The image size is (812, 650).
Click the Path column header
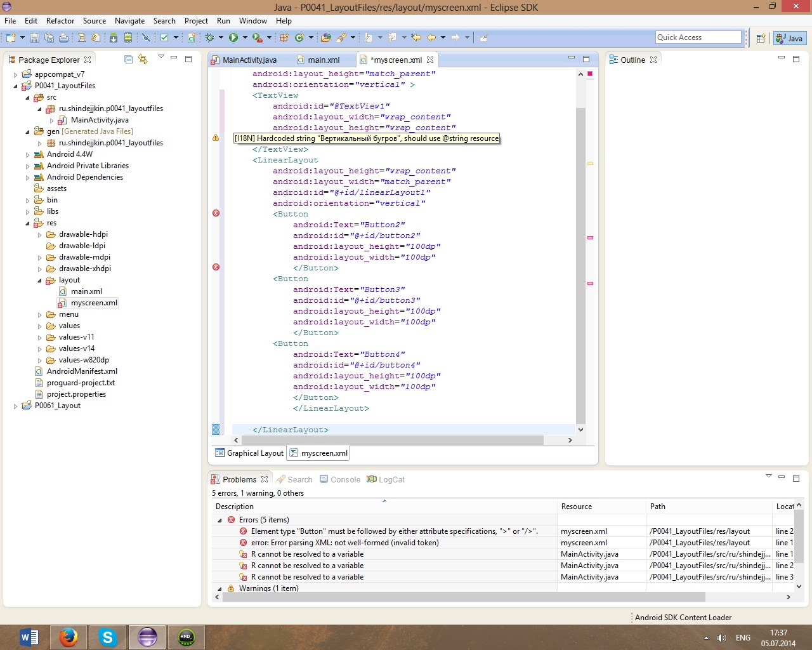(x=709, y=507)
